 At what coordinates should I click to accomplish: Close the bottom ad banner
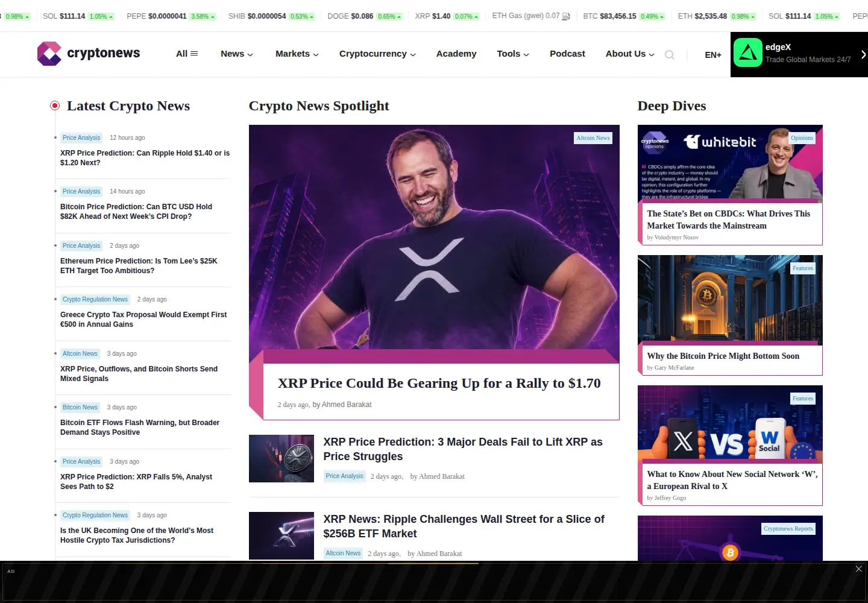click(859, 569)
